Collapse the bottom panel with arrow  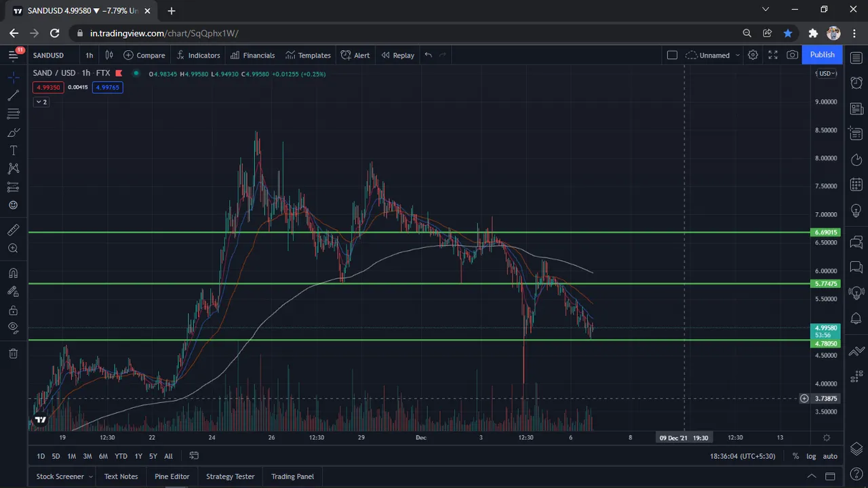(x=812, y=476)
